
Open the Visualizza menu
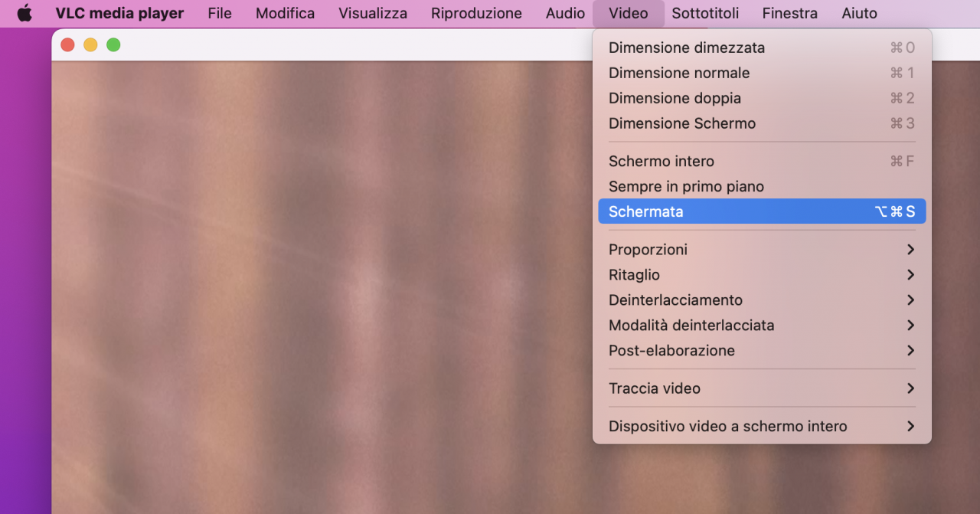pyautogui.click(x=373, y=13)
